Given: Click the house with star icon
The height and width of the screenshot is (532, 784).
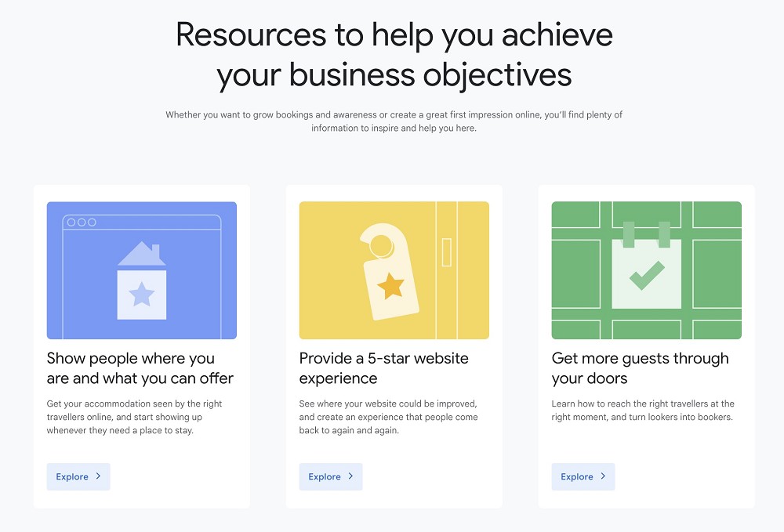Looking at the screenshot, I should (141, 280).
